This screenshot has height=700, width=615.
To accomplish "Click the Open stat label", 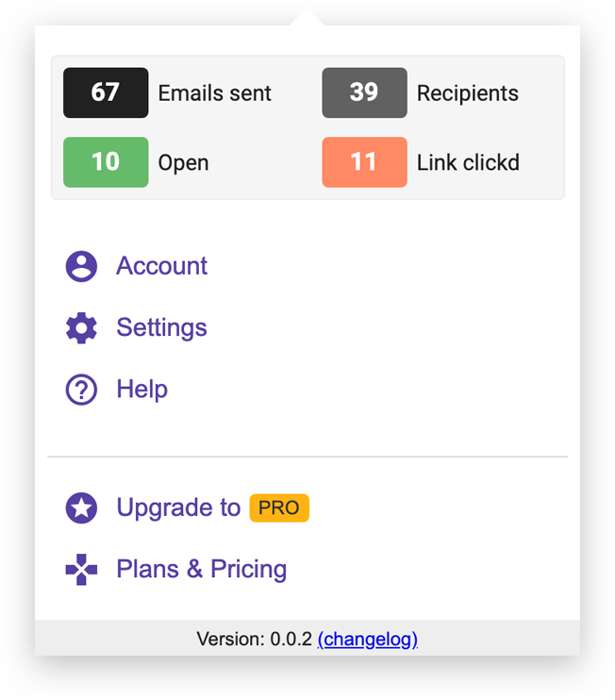I will (x=183, y=163).
